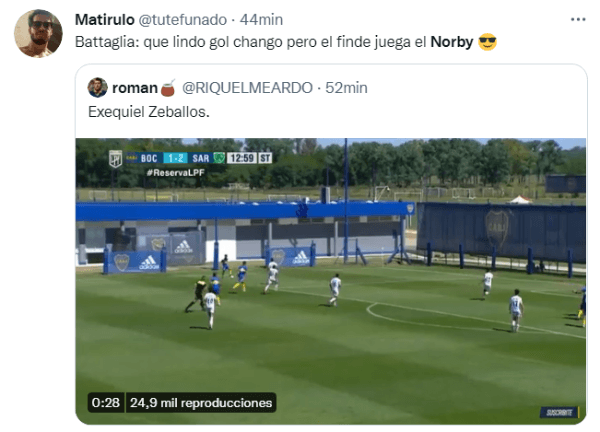Open the @RIQUELMEARDO handle
This screenshot has height=432, width=600.
tap(247, 88)
